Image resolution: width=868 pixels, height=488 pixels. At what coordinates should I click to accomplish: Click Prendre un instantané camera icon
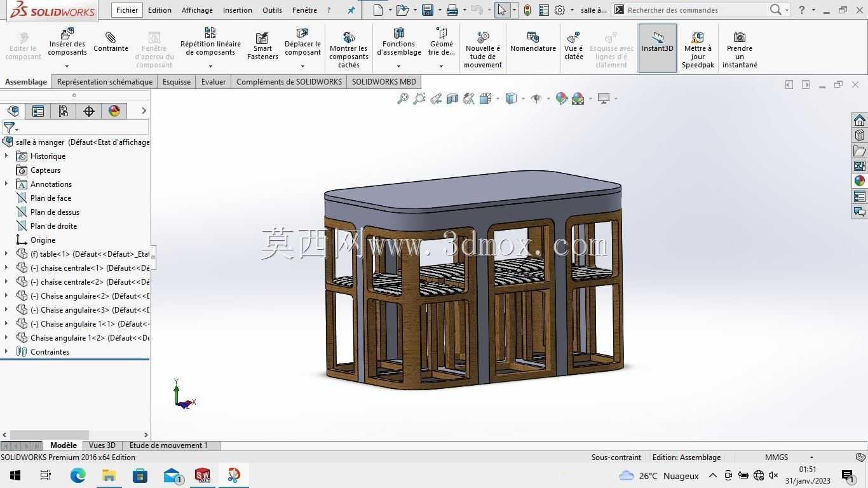pos(740,37)
